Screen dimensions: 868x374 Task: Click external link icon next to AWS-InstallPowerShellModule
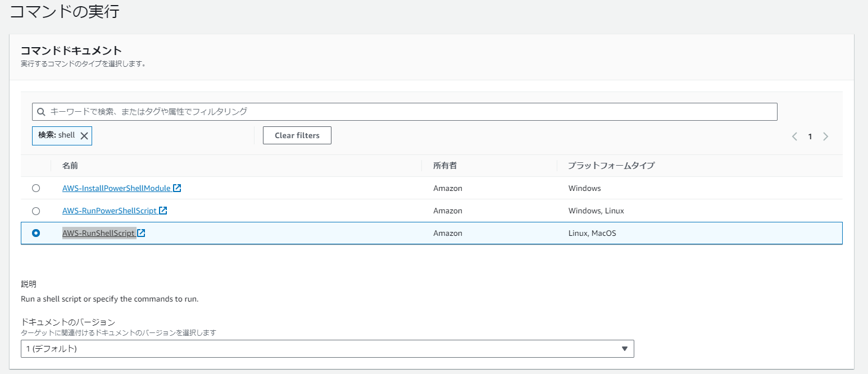click(177, 188)
